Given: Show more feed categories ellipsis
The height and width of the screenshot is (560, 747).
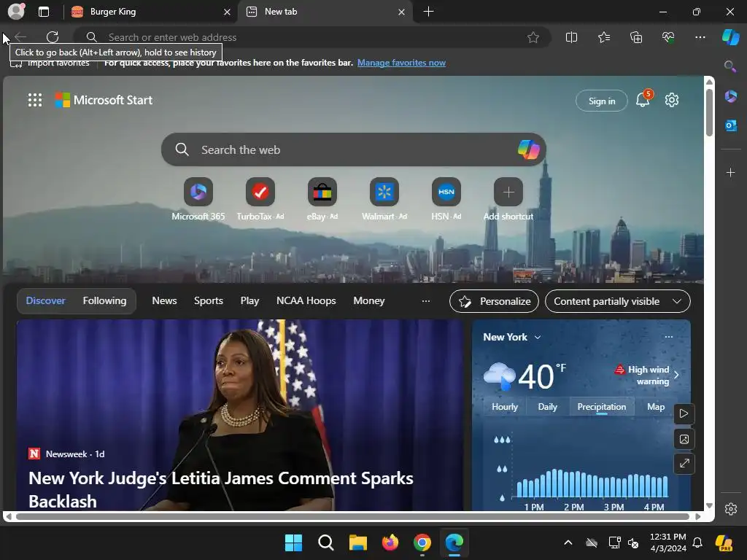Looking at the screenshot, I should pos(426,301).
